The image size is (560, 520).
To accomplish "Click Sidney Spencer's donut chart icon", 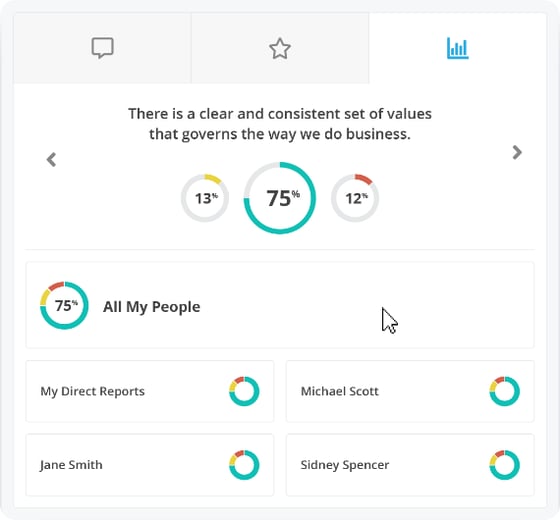I will [x=505, y=465].
